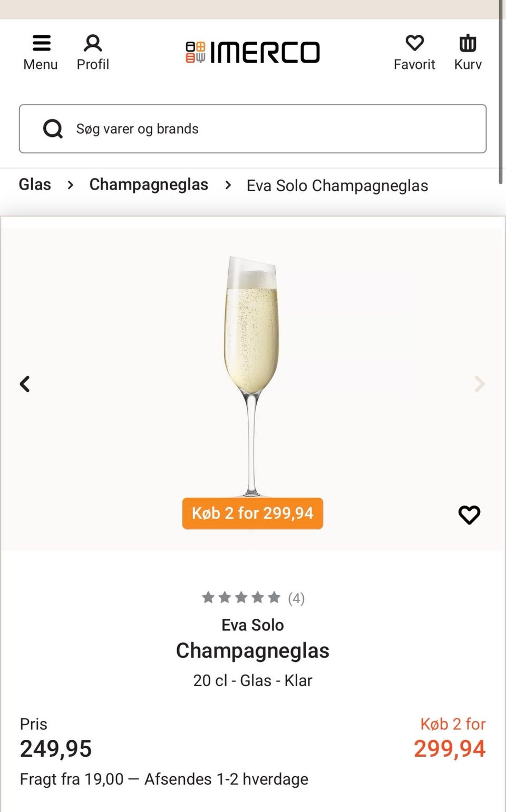Image resolution: width=506 pixels, height=812 pixels.
Task: Go to Glas breadcrumb
Action: pos(35,185)
